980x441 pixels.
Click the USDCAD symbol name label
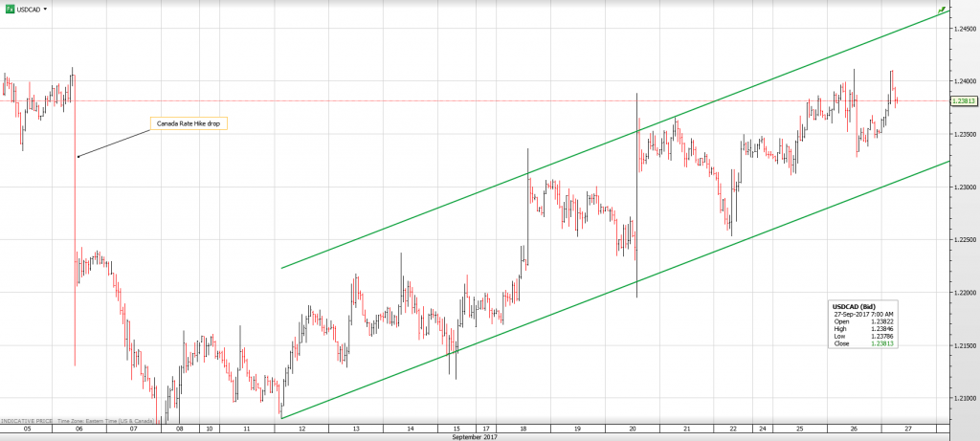(x=29, y=9)
